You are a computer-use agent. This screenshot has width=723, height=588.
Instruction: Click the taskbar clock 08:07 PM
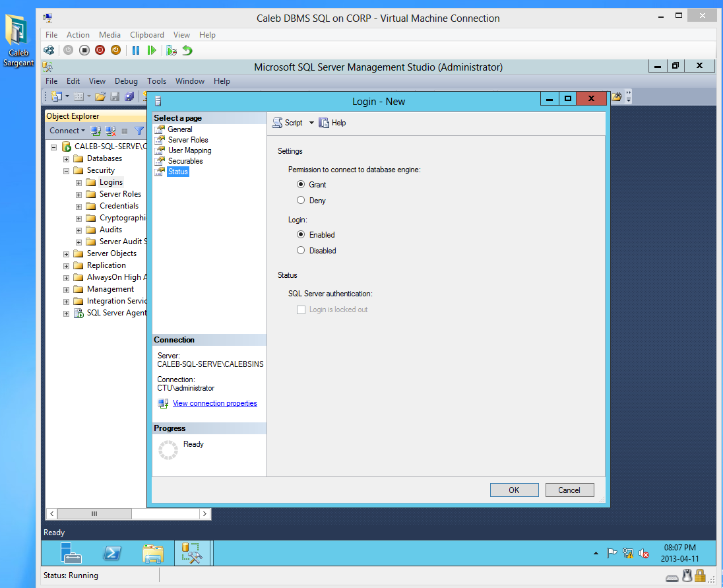[679, 548]
